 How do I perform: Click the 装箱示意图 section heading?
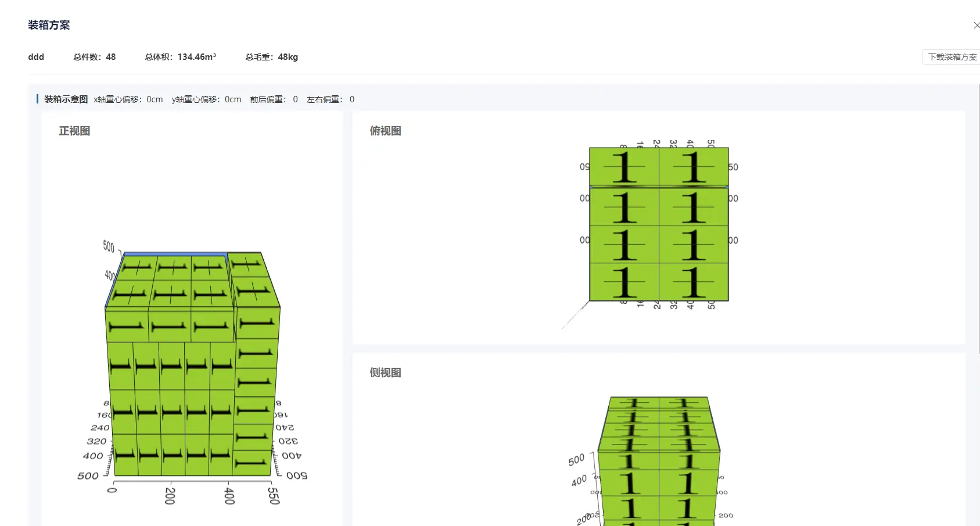[66, 99]
